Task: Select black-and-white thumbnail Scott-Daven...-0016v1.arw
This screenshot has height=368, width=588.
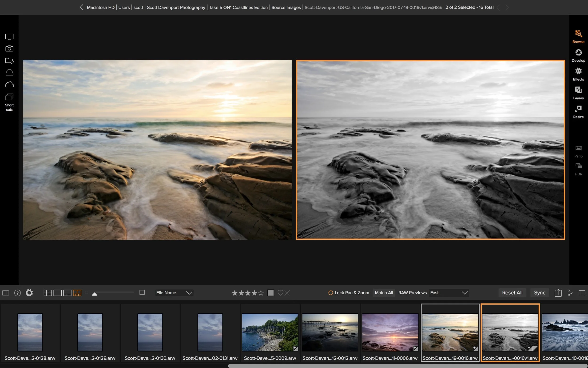Action: click(510, 333)
